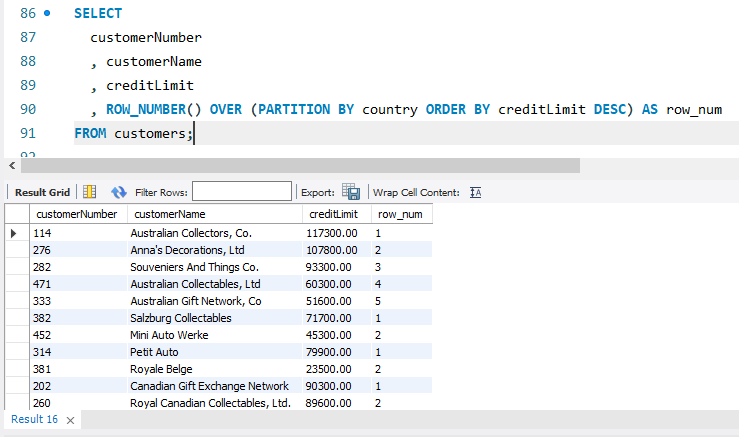This screenshot has width=739, height=437.
Task: Click the creditLimit value 89600.00
Action: pos(337,403)
